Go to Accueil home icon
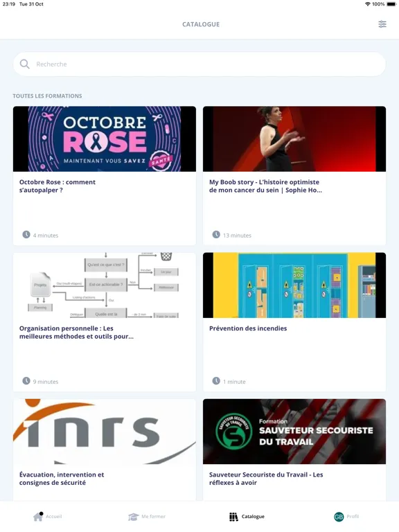This screenshot has width=399, height=532. pos(38,516)
